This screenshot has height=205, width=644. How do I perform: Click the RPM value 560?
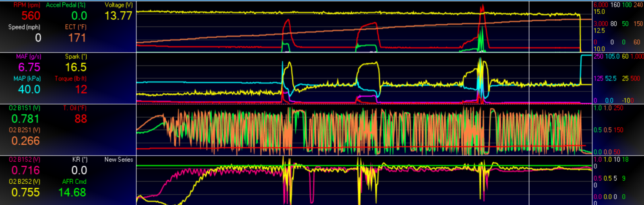point(31,16)
